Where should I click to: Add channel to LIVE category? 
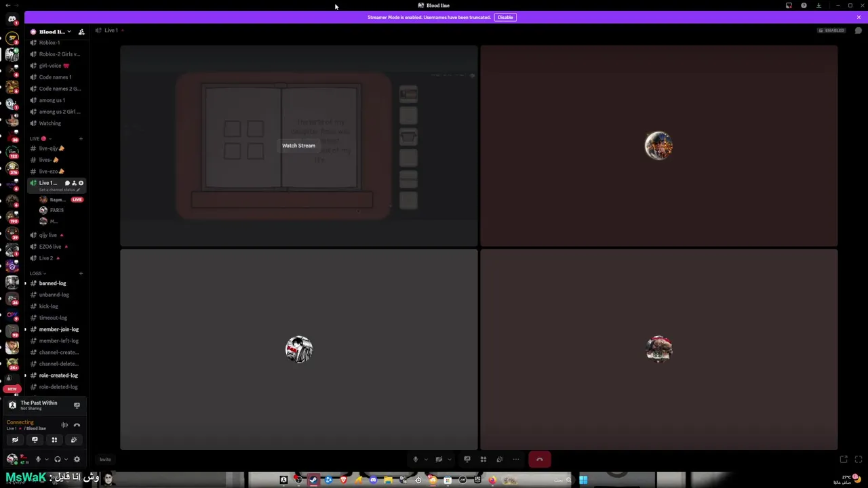81,139
